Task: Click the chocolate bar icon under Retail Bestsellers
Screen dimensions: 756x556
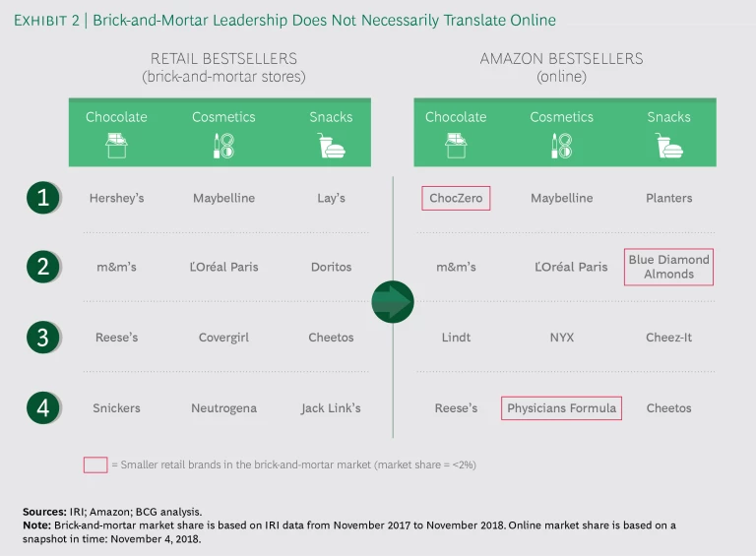Action: pyautogui.click(x=116, y=146)
